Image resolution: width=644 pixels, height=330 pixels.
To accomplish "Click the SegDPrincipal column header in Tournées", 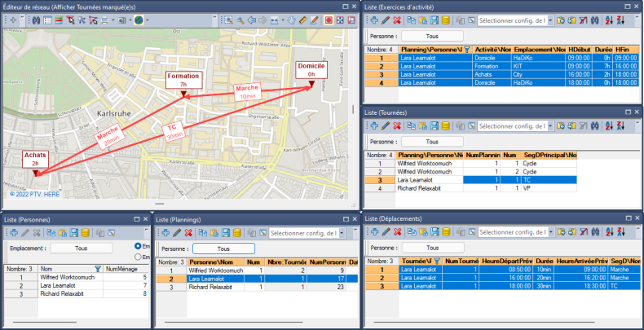I will pyautogui.click(x=549, y=155).
